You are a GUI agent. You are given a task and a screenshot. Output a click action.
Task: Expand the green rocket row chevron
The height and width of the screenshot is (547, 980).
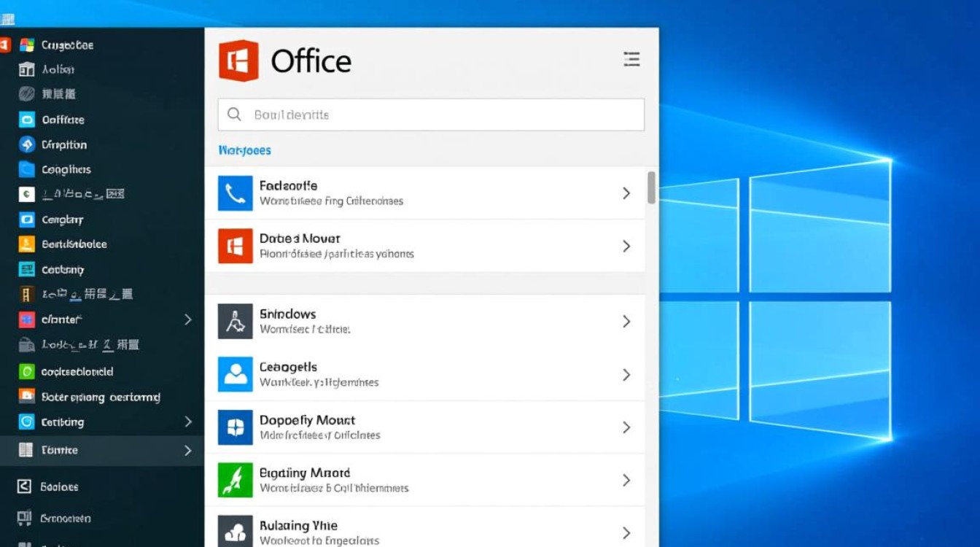[626, 480]
